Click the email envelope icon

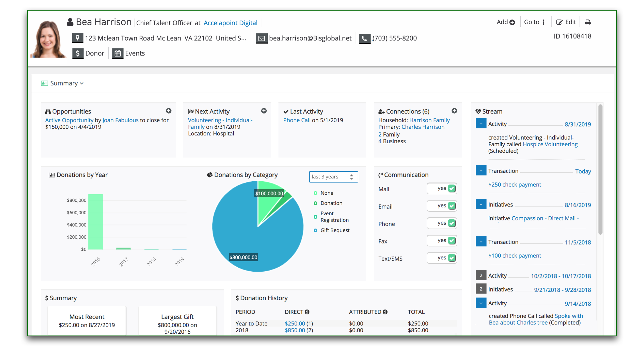261,38
